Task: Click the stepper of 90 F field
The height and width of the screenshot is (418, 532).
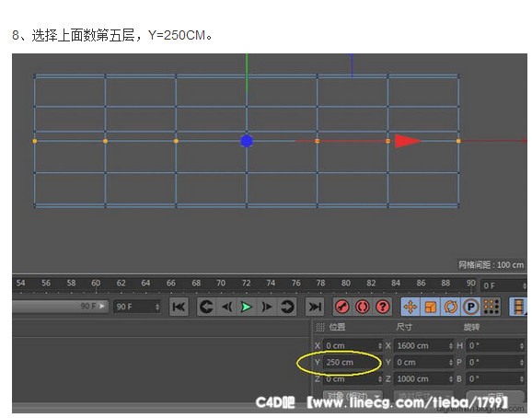Action: click(157, 307)
